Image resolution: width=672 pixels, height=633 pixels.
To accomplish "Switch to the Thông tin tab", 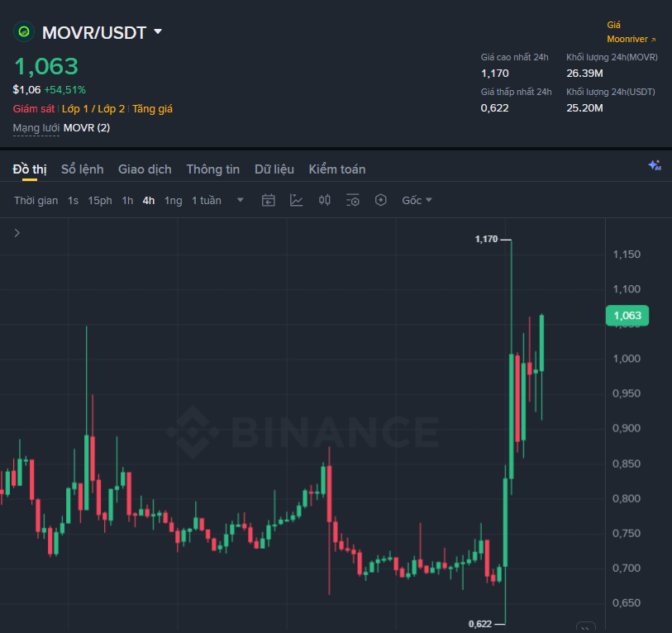I will point(213,169).
